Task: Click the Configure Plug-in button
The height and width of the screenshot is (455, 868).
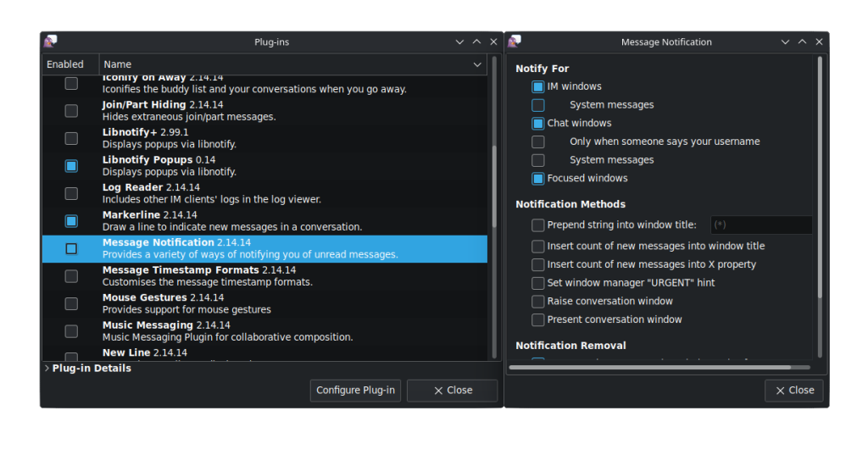Action: pyautogui.click(x=355, y=391)
